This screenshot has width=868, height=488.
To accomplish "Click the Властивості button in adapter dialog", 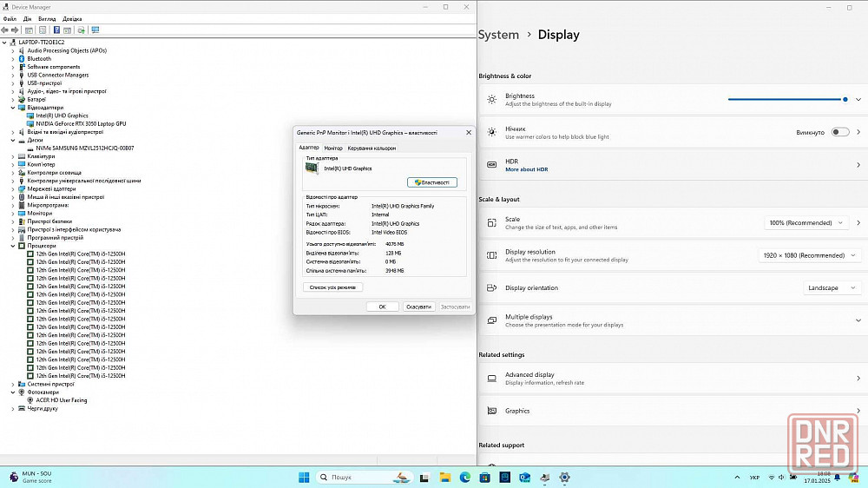I will (431, 182).
